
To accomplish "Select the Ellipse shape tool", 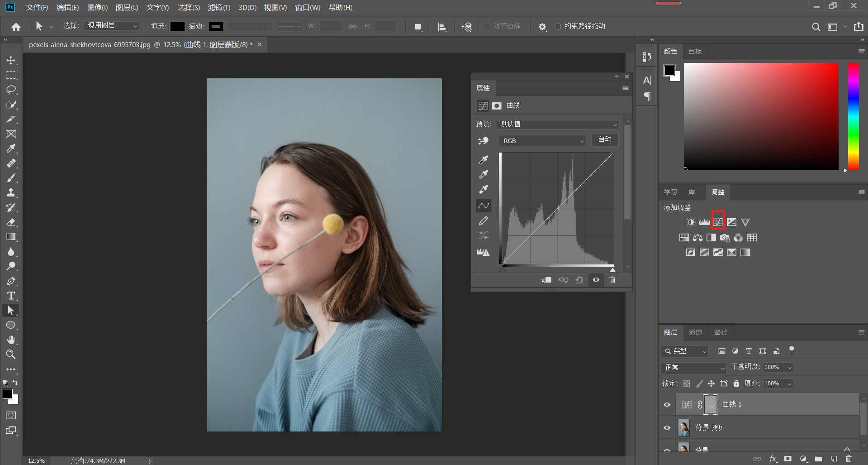I will (11, 325).
